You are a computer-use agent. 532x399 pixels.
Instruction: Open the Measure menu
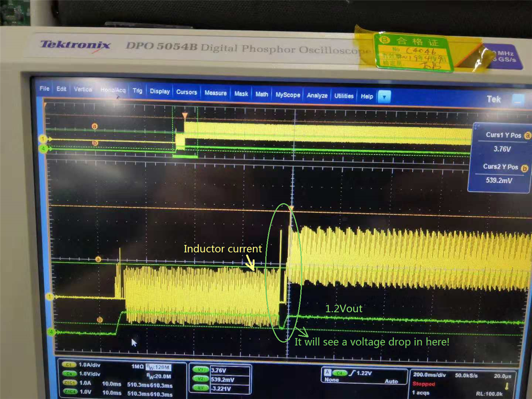[x=215, y=93]
